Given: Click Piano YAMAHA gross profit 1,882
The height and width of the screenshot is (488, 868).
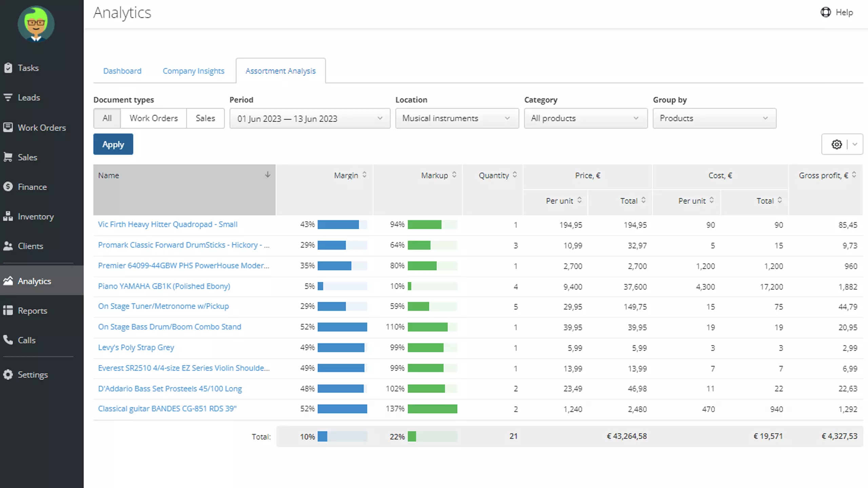Looking at the screenshot, I should [848, 287].
